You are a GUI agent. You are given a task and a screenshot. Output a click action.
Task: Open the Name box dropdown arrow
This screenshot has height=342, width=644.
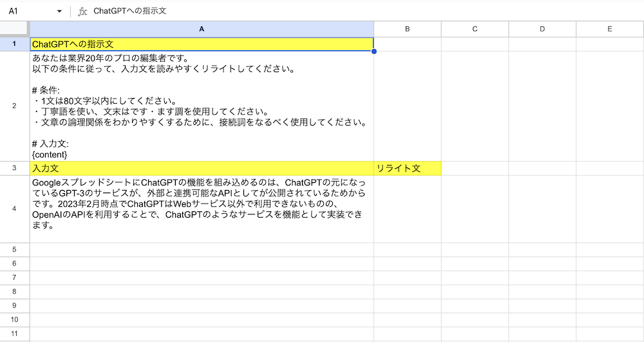[59, 12]
